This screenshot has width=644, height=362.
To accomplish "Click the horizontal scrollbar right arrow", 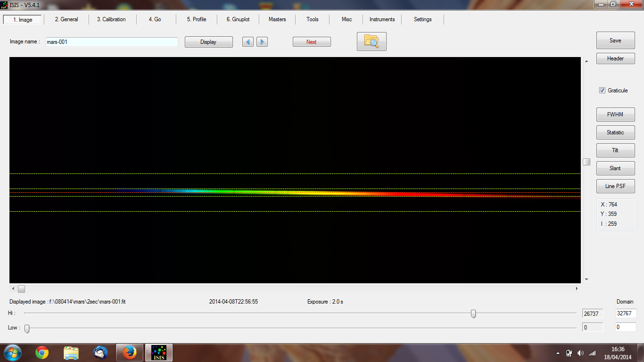I will [x=577, y=288].
